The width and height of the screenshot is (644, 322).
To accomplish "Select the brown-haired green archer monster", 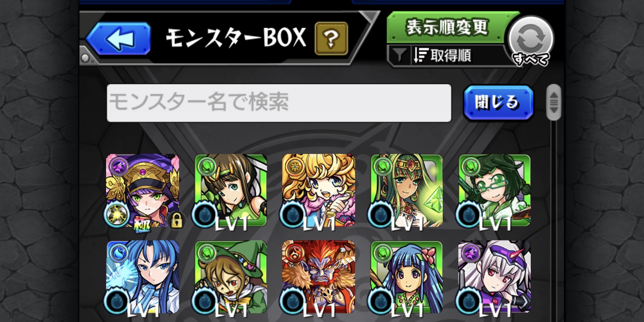I will click(231, 191).
